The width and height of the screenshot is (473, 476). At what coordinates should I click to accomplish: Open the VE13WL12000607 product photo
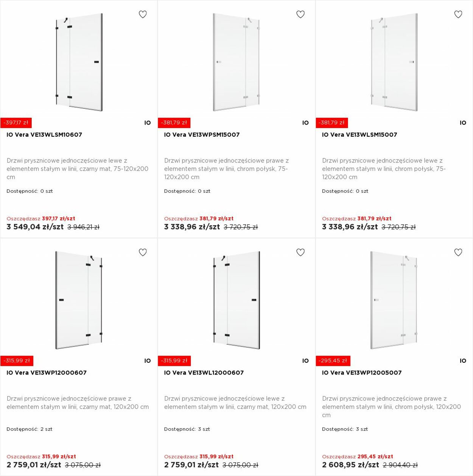point(236,300)
